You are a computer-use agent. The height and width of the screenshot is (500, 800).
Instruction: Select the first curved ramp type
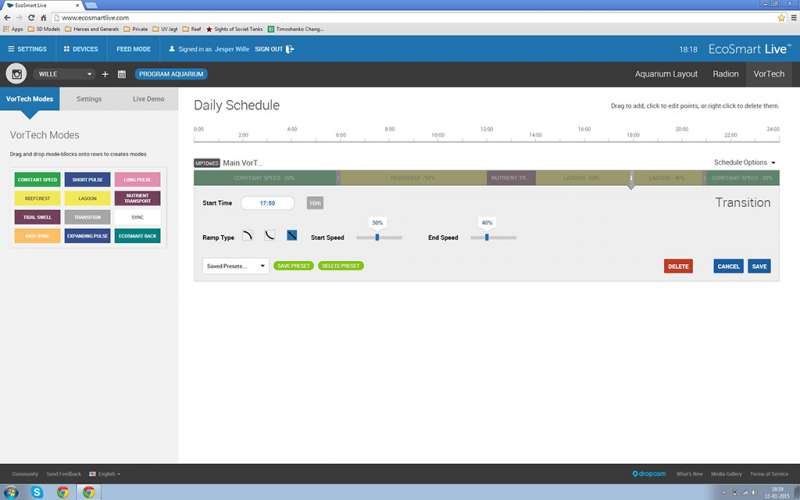click(x=247, y=237)
